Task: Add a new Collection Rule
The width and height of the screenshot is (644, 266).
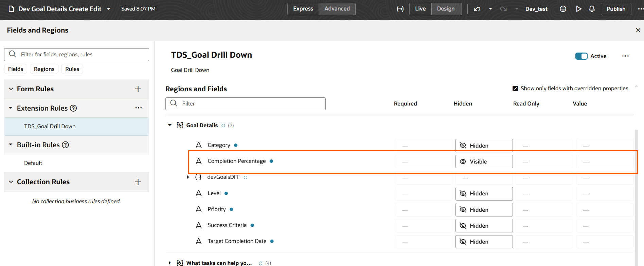Action: (x=138, y=182)
